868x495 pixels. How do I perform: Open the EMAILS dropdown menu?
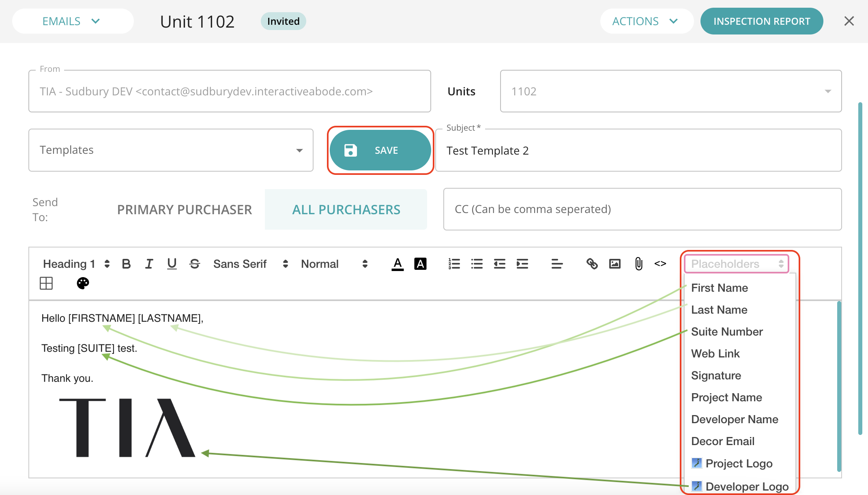click(73, 21)
